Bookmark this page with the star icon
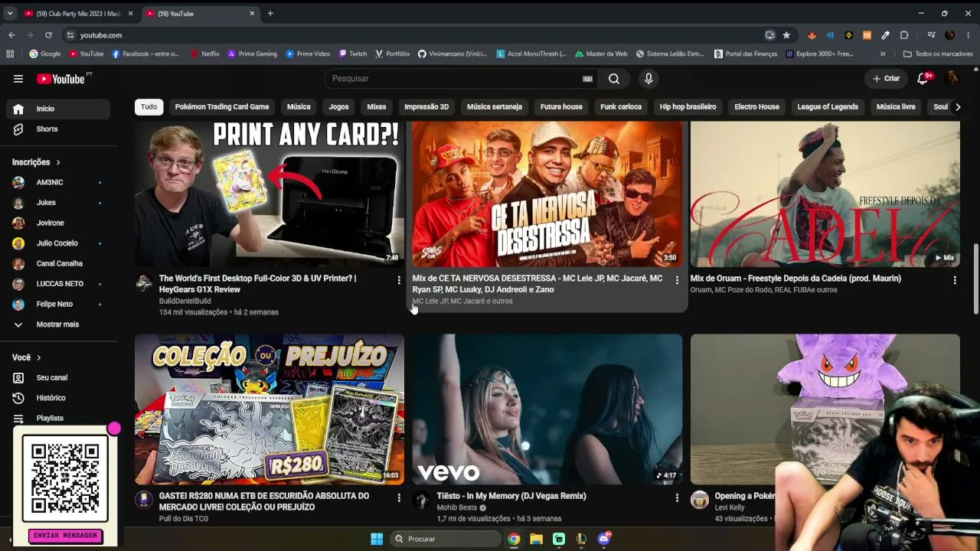Image resolution: width=980 pixels, height=551 pixels. [x=786, y=35]
